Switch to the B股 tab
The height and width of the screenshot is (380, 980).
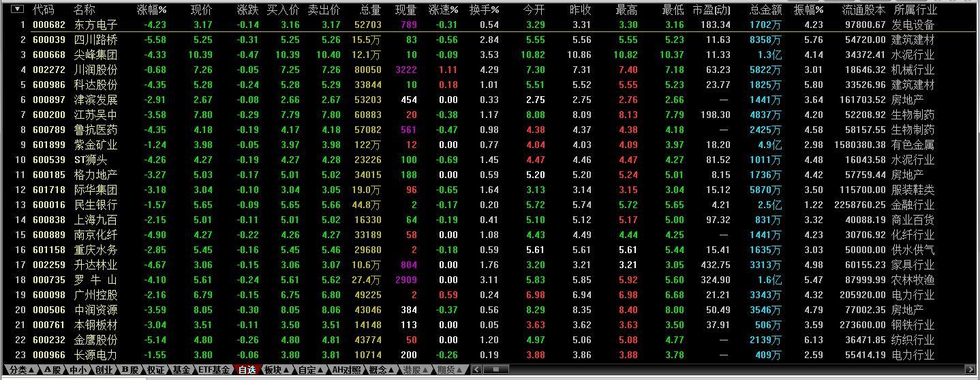(129, 370)
